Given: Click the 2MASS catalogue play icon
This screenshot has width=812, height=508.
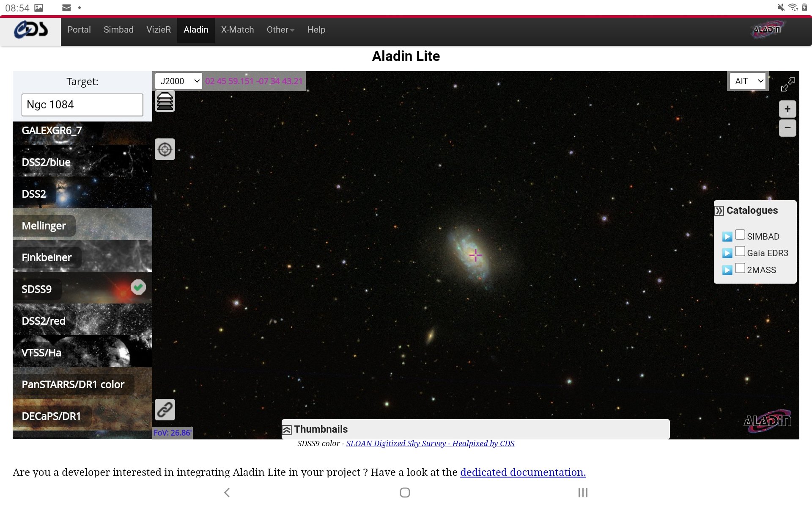Looking at the screenshot, I should [x=727, y=270].
